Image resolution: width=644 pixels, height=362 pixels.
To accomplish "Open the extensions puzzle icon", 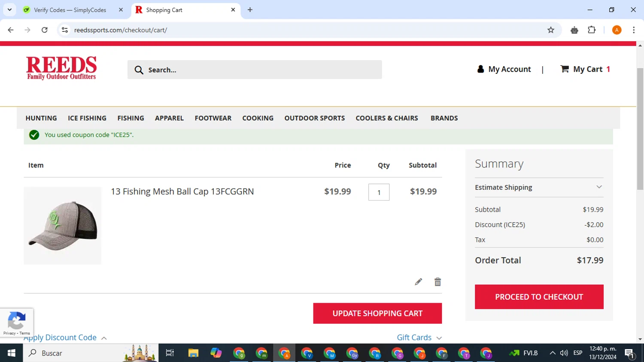I will (x=592, y=30).
